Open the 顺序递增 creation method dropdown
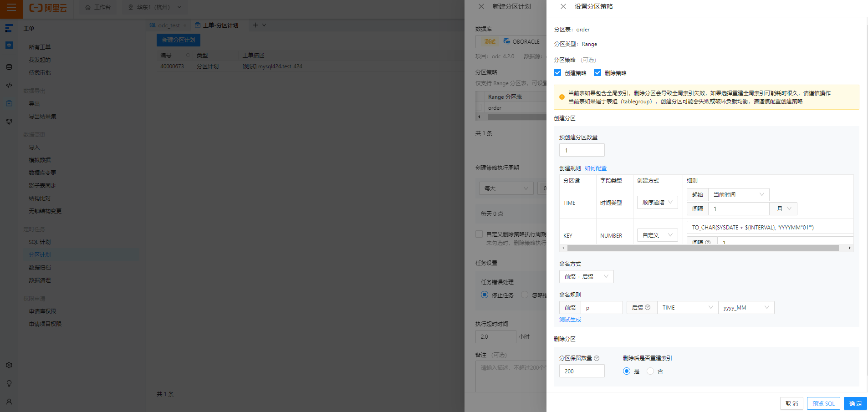868x412 pixels. 657,202
